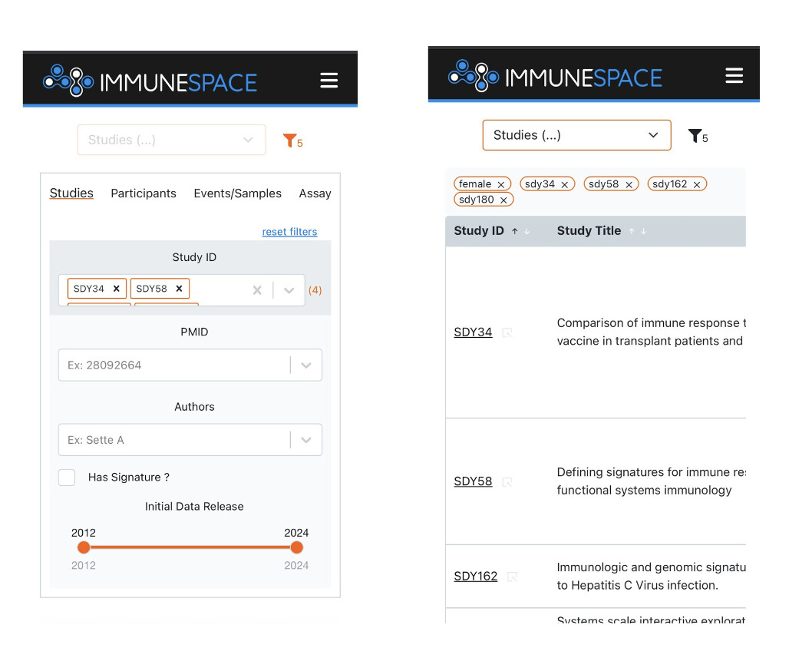Screen dimensions: 812x671
Task: Remove the sdy34 filter chip
Action: [x=564, y=184]
